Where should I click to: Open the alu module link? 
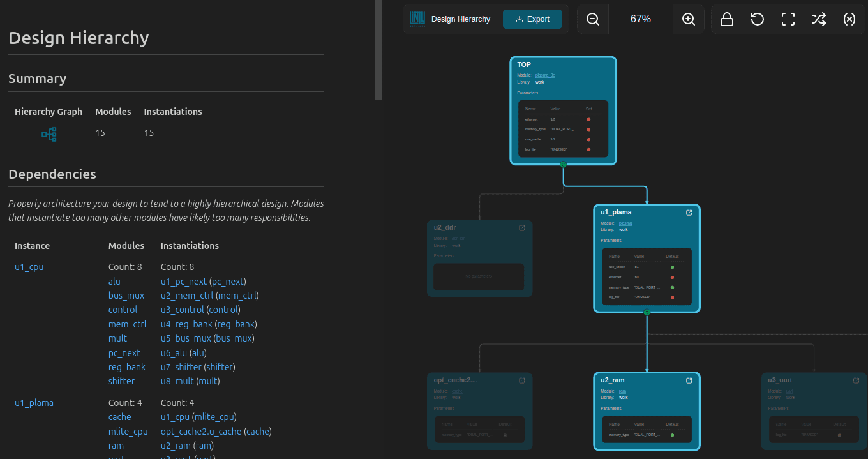pyautogui.click(x=114, y=282)
